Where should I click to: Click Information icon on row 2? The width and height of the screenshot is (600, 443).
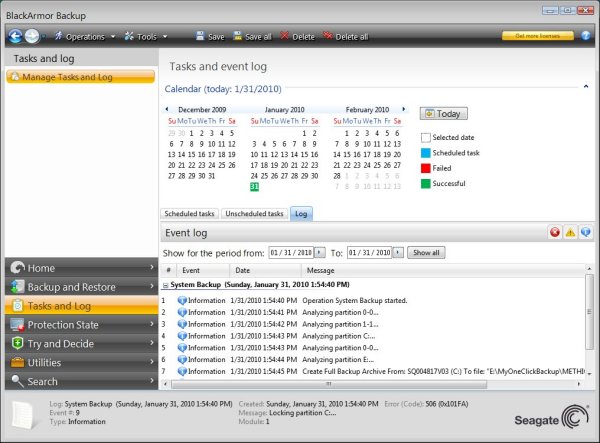pyautogui.click(x=182, y=313)
